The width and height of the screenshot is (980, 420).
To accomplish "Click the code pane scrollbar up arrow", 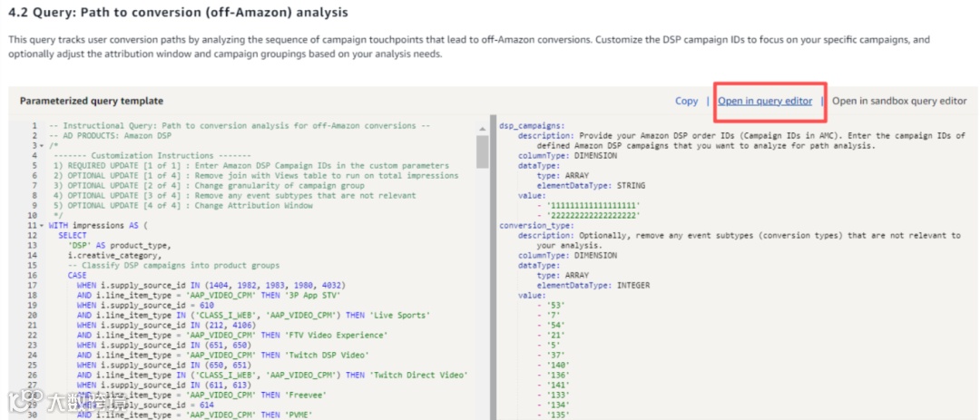I will click(x=482, y=130).
